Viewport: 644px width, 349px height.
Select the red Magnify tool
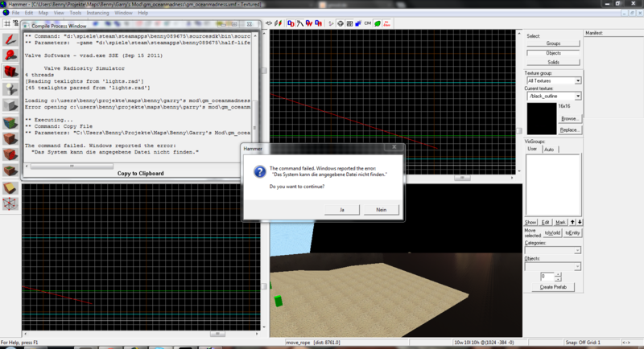click(x=10, y=55)
